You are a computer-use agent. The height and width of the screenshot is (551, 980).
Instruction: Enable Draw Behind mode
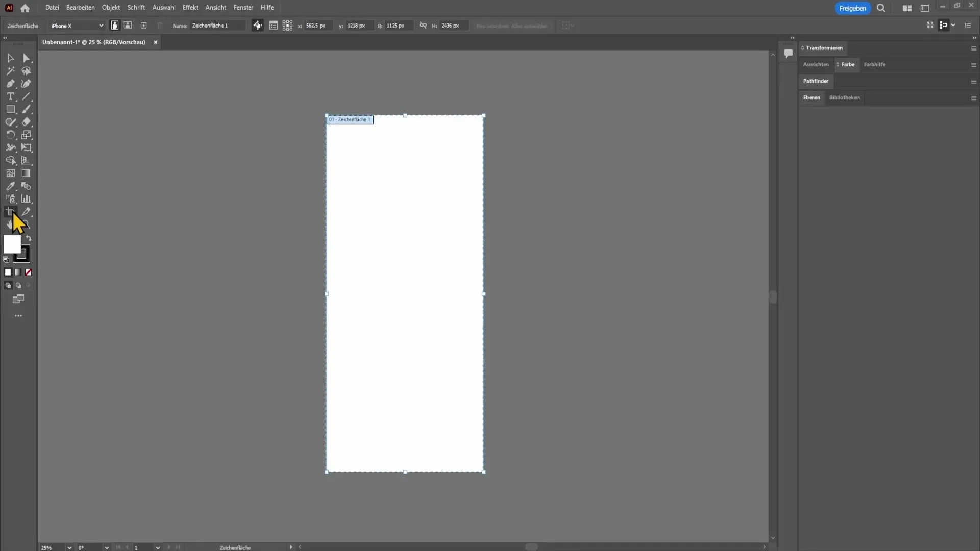coord(18,286)
